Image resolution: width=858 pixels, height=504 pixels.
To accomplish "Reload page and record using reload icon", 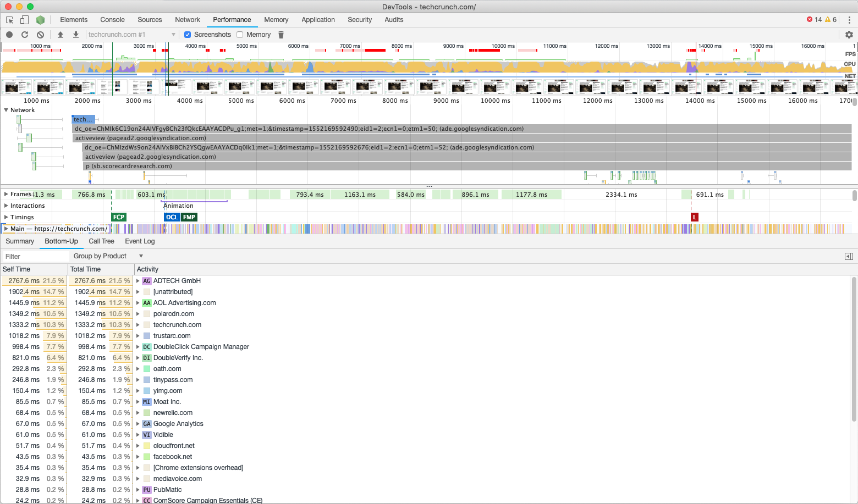I will 24,34.
